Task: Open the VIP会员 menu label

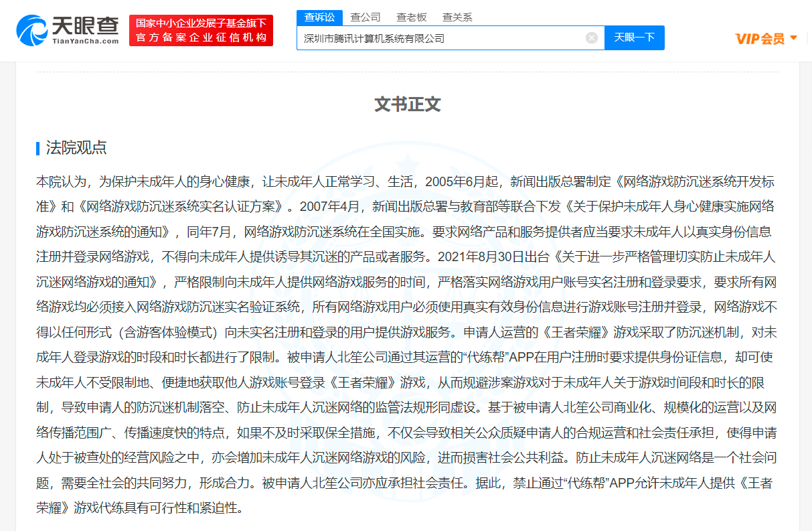Action: pos(760,39)
